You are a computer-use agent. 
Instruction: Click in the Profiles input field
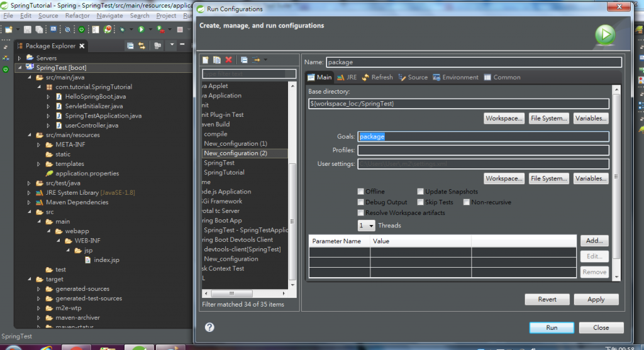pos(483,150)
